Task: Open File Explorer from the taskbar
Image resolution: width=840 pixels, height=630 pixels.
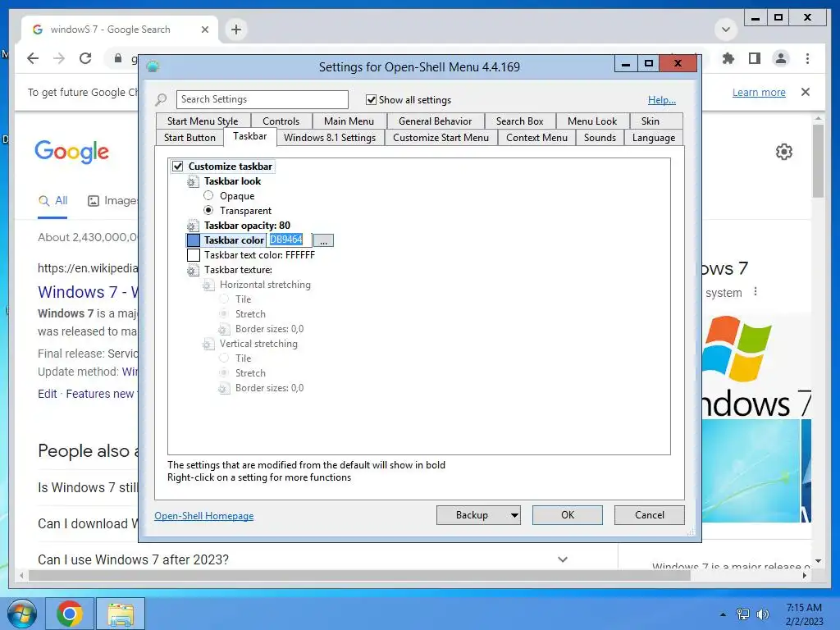Action: (121, 614)
